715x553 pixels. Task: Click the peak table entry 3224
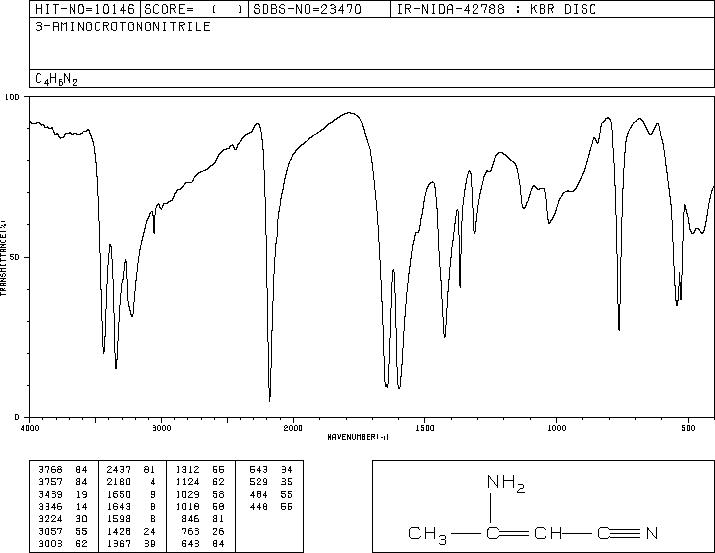pyautogui.click(x=50, y=519)
